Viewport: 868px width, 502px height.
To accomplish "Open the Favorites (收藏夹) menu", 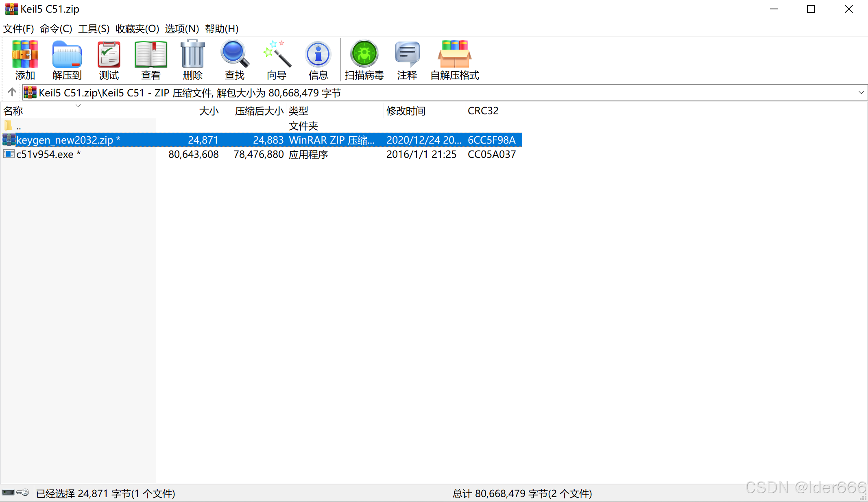I will (x=137, y=29).
